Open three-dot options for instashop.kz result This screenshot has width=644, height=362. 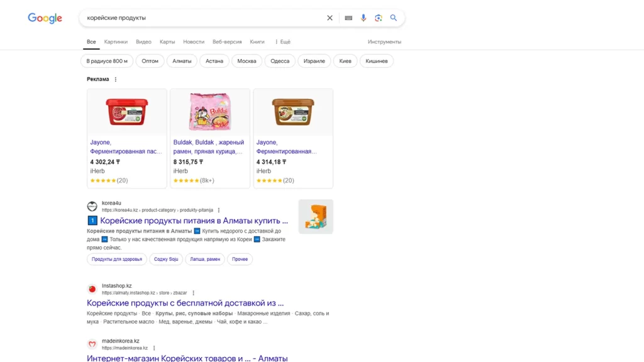point(193,293)
